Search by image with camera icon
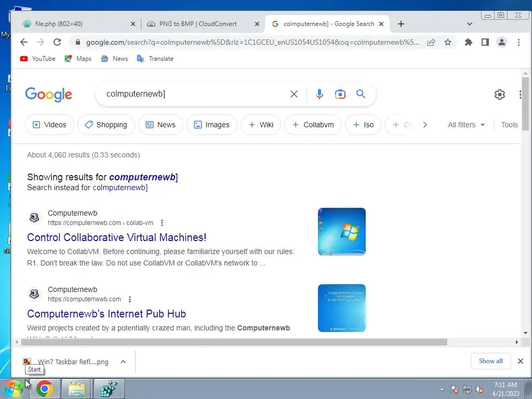532x399 pixels. click(340, 94)
